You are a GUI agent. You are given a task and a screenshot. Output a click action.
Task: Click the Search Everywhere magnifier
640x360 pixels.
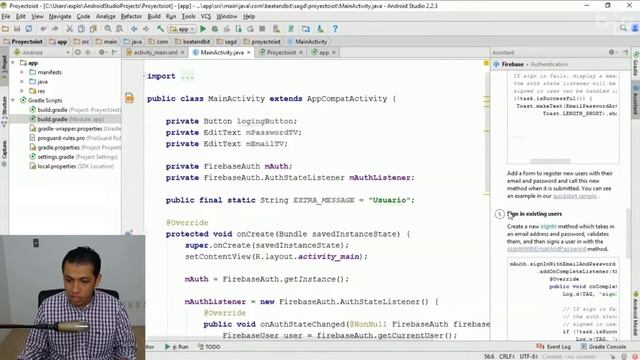623,28
